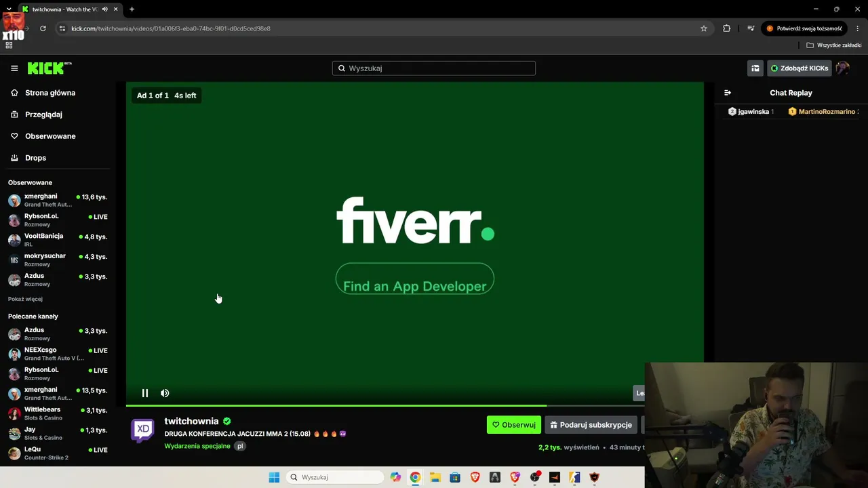This screenshot has height=488, width=868.
Task: Open Chrome's three-dot menu
Action: point(858,28)
